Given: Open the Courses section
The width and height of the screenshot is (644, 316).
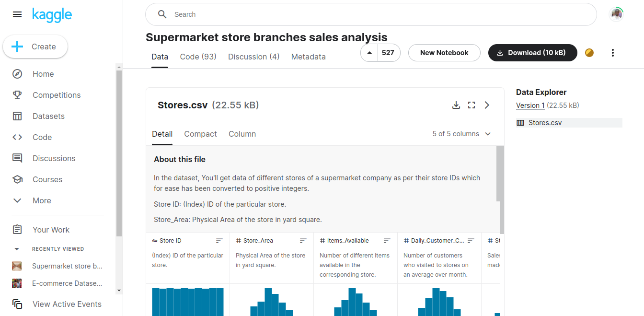Looking at the screenshot, I should tap(47, 179).
